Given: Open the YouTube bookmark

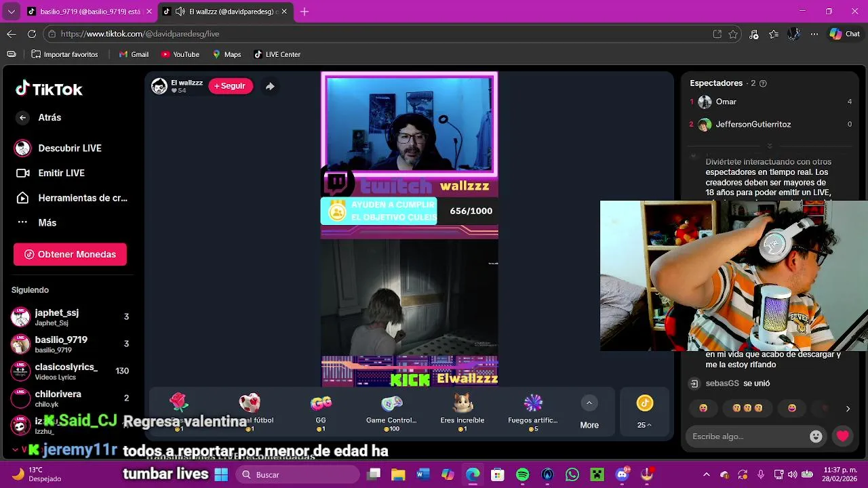Looking at the screenshot, I should [180, 54].
